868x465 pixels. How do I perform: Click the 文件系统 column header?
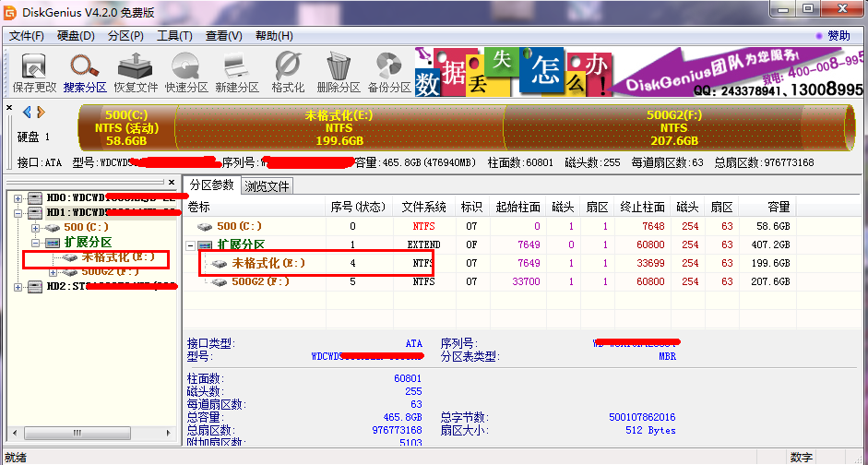[424, 207]
